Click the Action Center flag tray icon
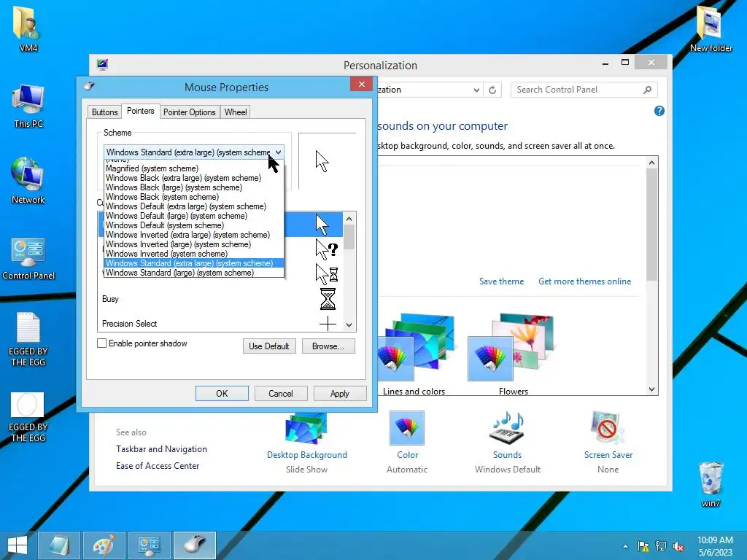747x560 pixels. pos(643,546)
